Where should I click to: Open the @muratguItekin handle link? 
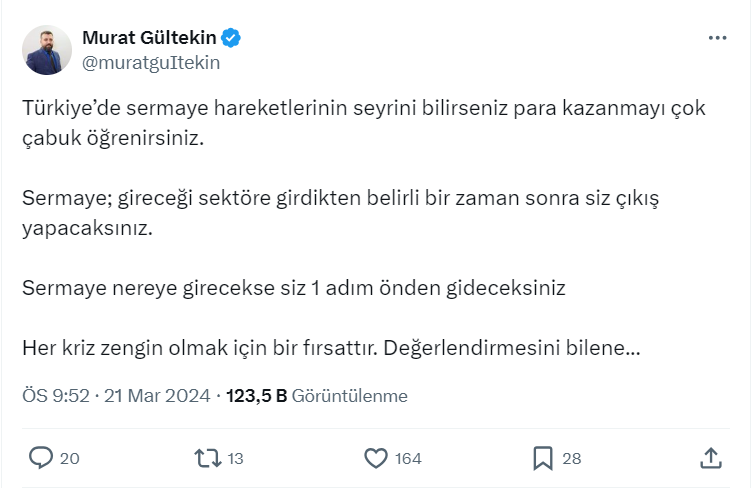click(150, 62)
